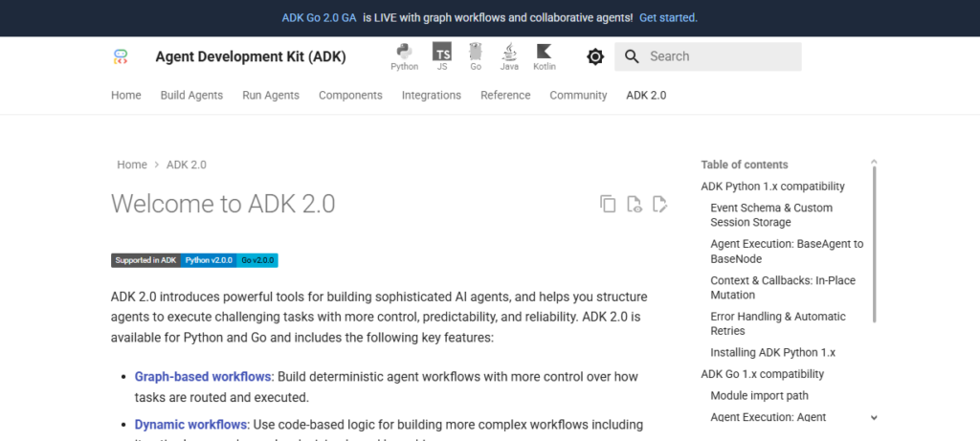The width and height of the screenshot is (980, 441).
Task: View page source via eye document icon
Action: 635,204
